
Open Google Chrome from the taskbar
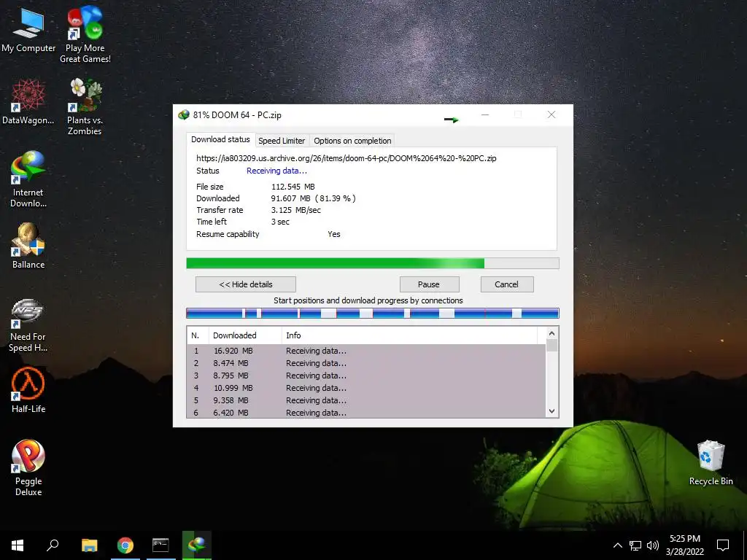pos(125,545)
